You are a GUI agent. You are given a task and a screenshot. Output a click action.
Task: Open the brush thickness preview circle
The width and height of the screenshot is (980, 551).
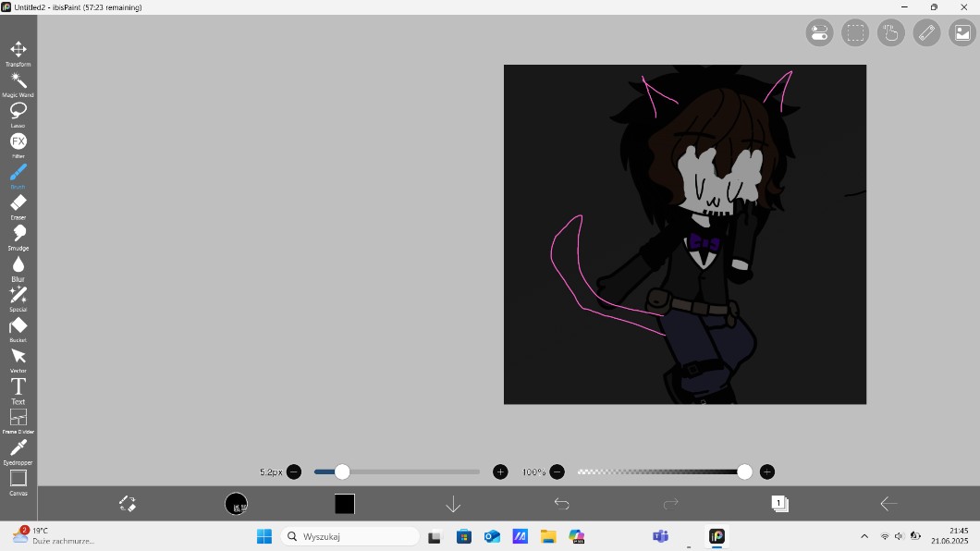click(x=236, y=504)
